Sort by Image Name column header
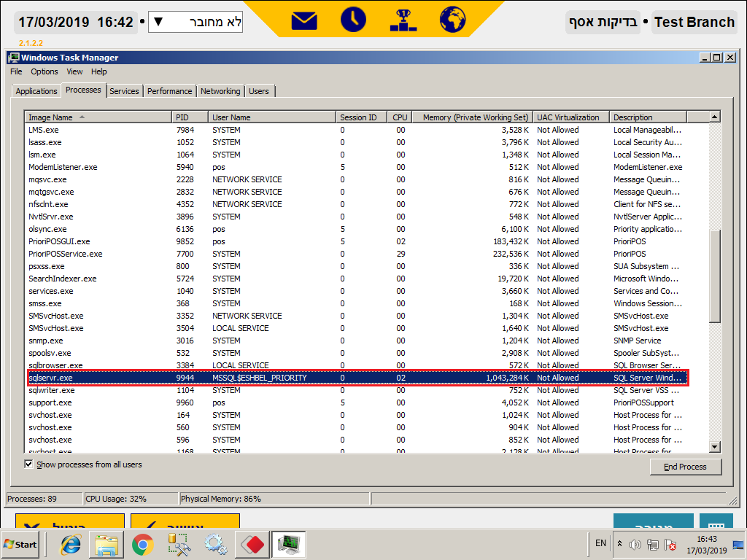 pyautogui.click(x=98, y=117)
